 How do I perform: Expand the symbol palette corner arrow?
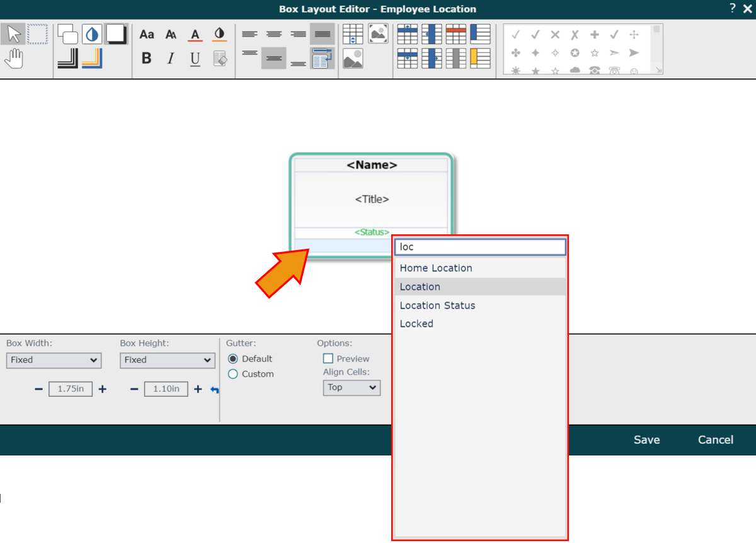[658, 71]
